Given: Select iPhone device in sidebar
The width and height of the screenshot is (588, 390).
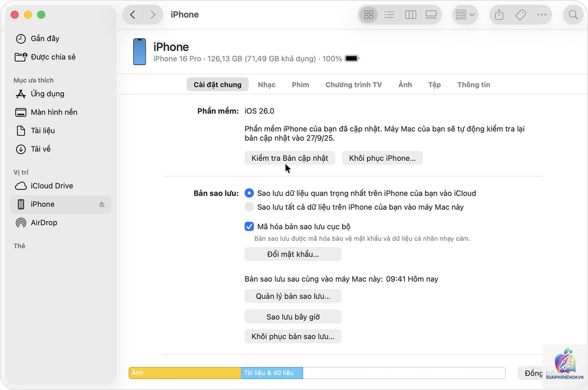Looking at the screenshot, I should [x=61, y=204].
